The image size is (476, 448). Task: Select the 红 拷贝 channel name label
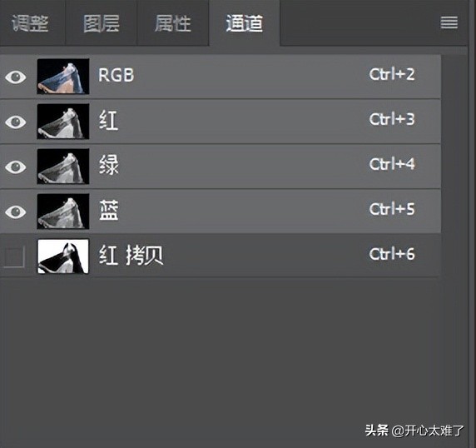click(x=131, y=255)
